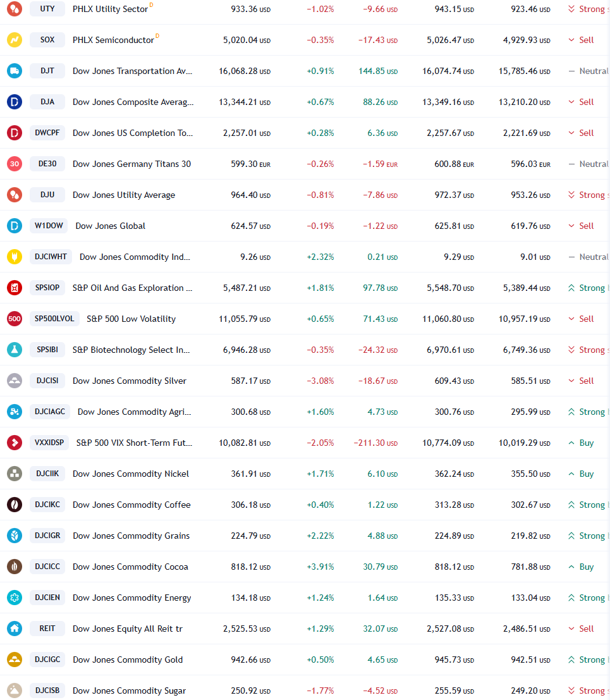
Task: Click SPSIOP's +1.81% change
Action: tap(320, 288)
